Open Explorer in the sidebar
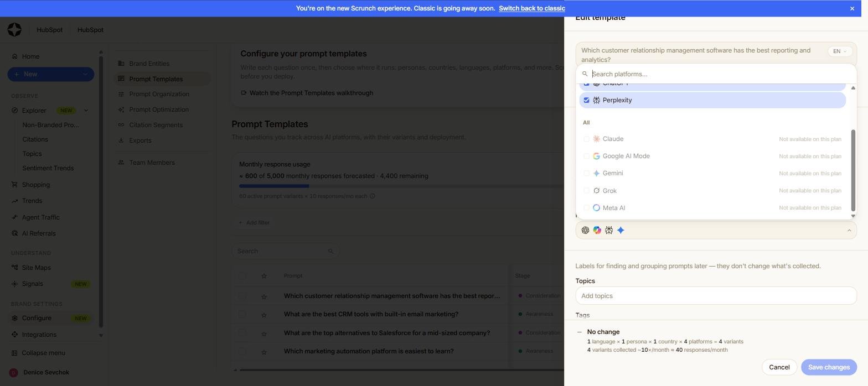 [x=34, y=111]
